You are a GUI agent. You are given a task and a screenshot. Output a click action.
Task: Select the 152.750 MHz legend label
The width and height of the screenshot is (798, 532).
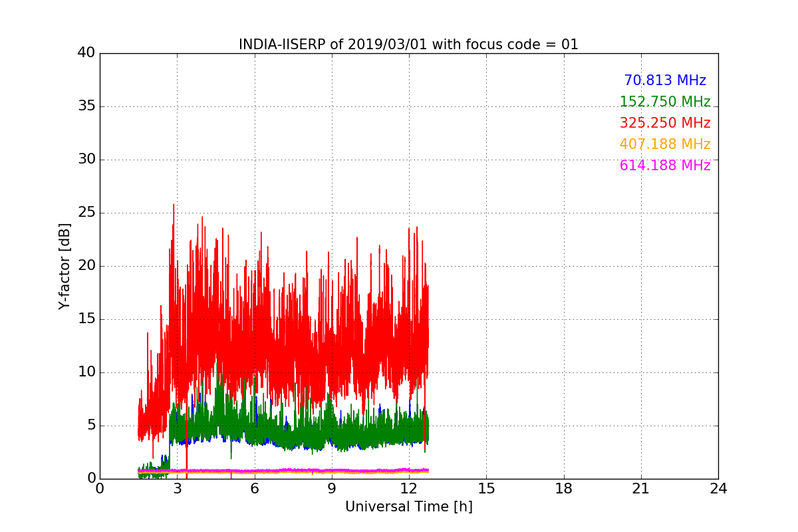pyautogui.click(x=665, y=102)
